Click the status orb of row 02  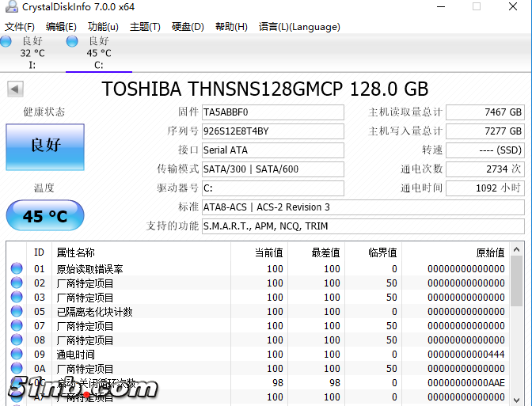click(x=17, y=283)
